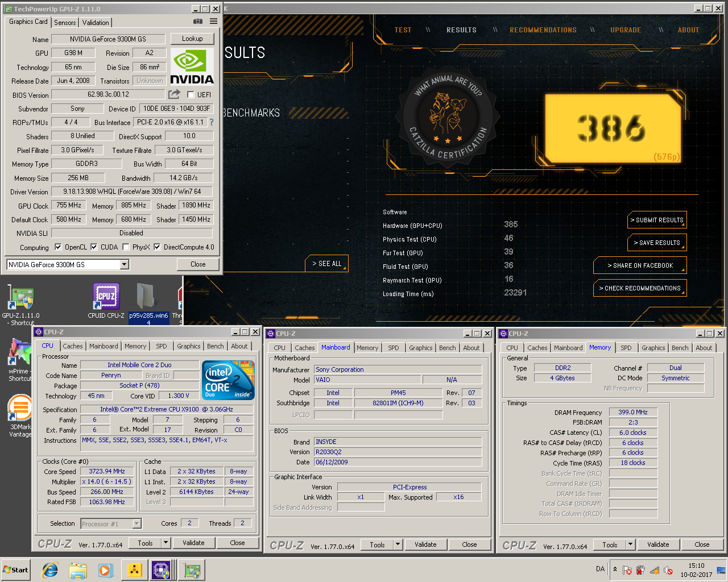Click the muted volume tray icon
The image size is (728, 582).
click(668, 570)
